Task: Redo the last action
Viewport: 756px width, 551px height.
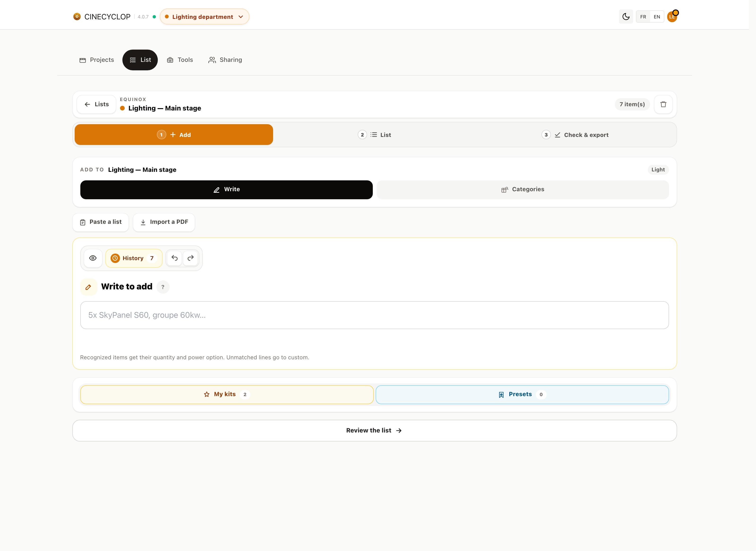Action: [191, 258]
